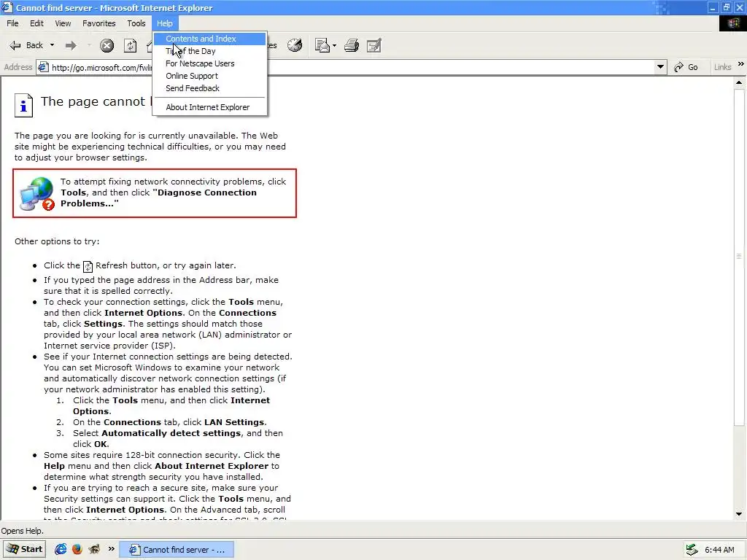The width and height of the screenshot is (747, 560).
Task: Open the Edit menu
Action: [x=36, y=23]
